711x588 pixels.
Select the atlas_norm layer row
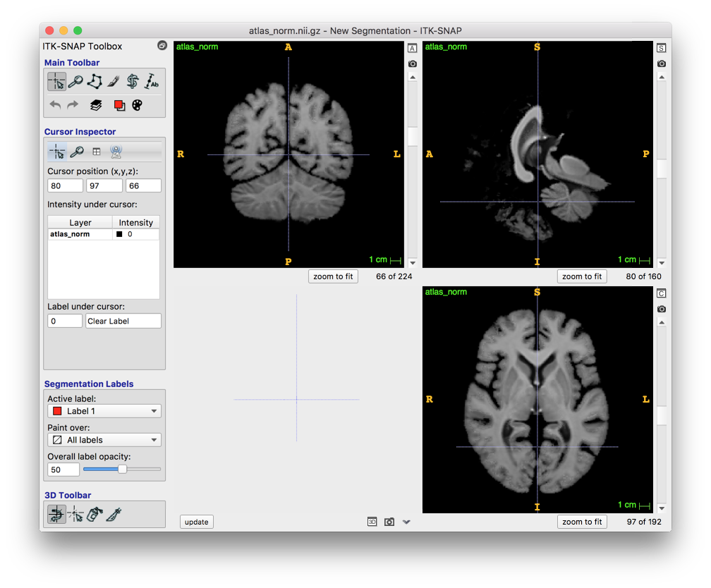coord(104,234)
